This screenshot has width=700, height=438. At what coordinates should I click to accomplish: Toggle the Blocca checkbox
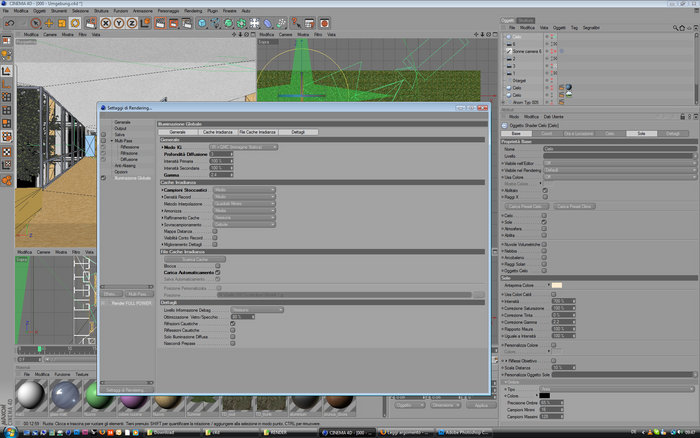(x=218, y=266)
